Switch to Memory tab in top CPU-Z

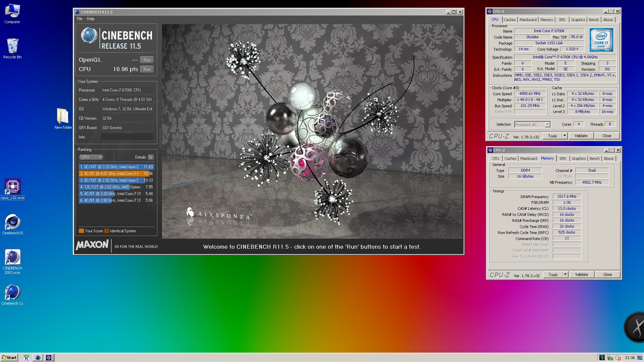547,20
